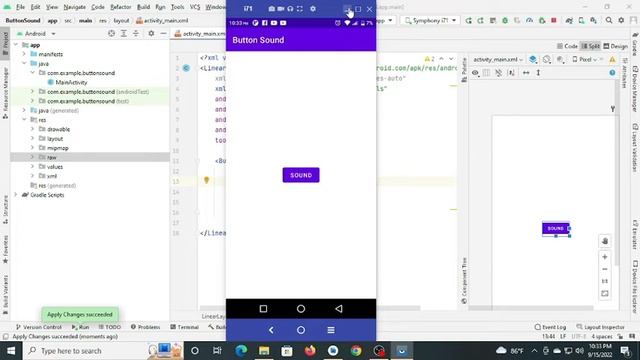The height and width of the screenshot is (360, 640).
Task: Open Project panel options gear
Action: tap(151, 33)
